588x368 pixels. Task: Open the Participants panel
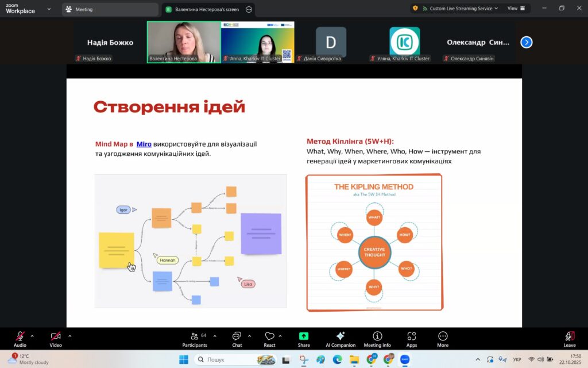pos(195,337)
